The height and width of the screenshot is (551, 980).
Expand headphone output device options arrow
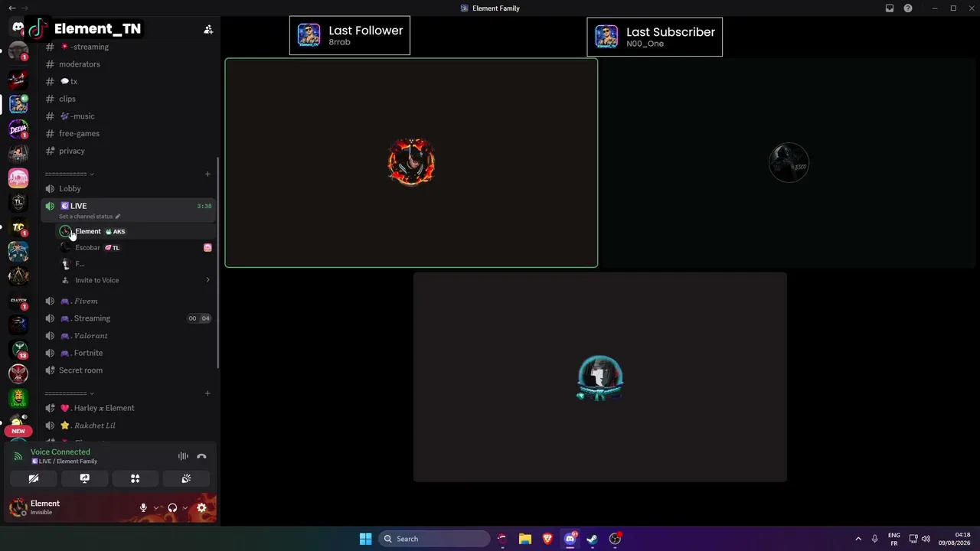(185, 507)
